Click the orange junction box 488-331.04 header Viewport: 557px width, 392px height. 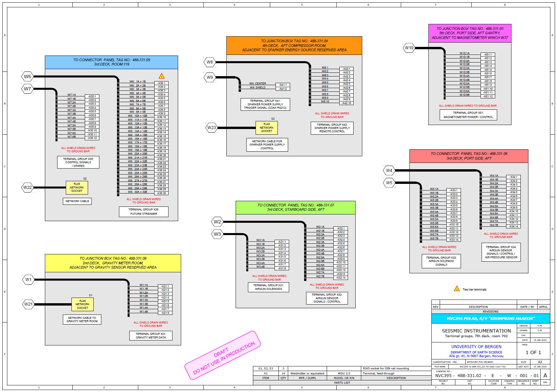pos(294,46)
